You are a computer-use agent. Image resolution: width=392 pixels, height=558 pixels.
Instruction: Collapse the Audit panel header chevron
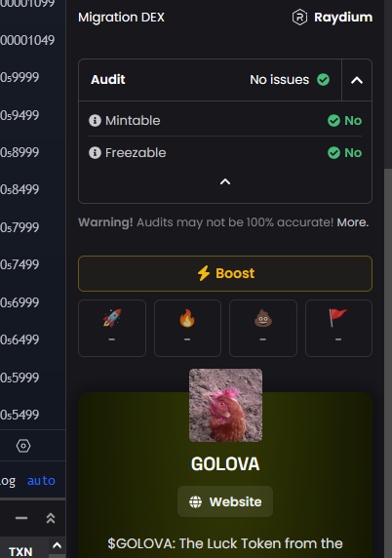[x=357, y=80]
